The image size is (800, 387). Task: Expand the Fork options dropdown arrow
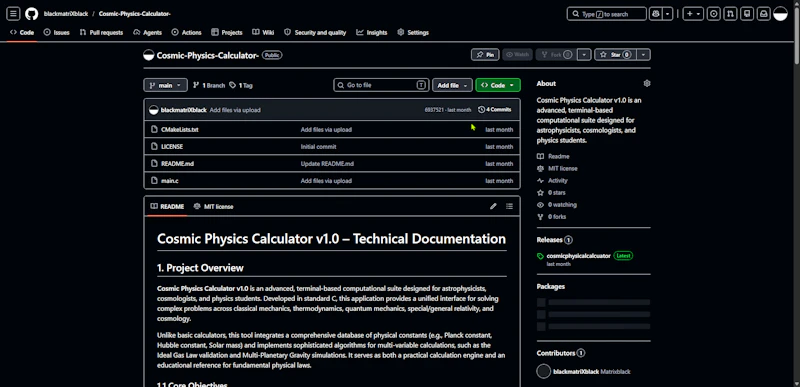point(585,55)
